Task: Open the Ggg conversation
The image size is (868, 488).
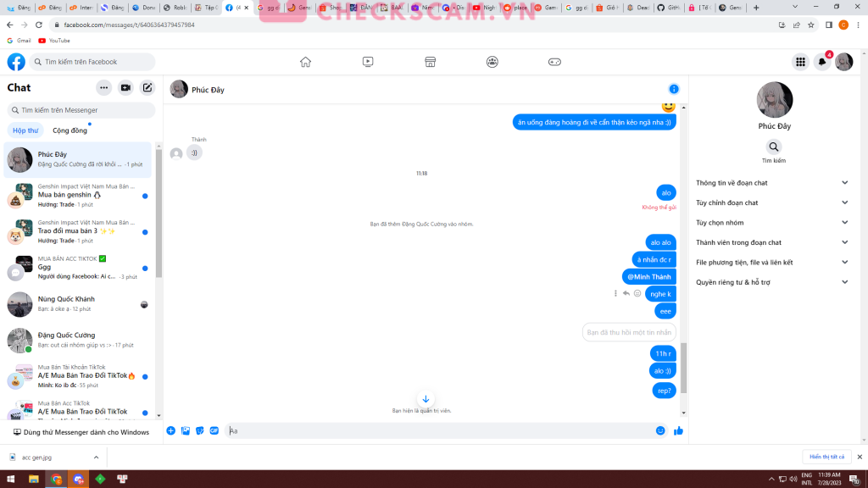Action: pyautogui.click(x=77, y=268)
